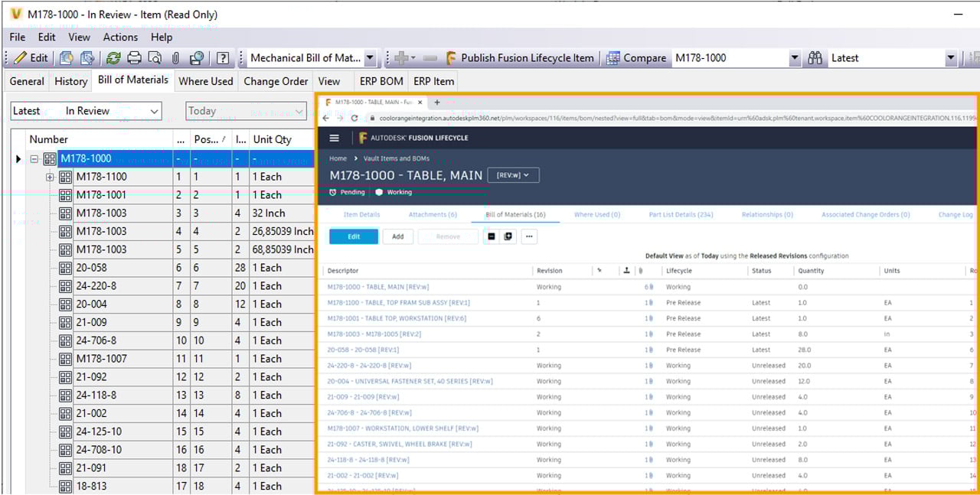
Task: Open the Mechanical Bill of Materials dropdown
Action: (370, 58)
